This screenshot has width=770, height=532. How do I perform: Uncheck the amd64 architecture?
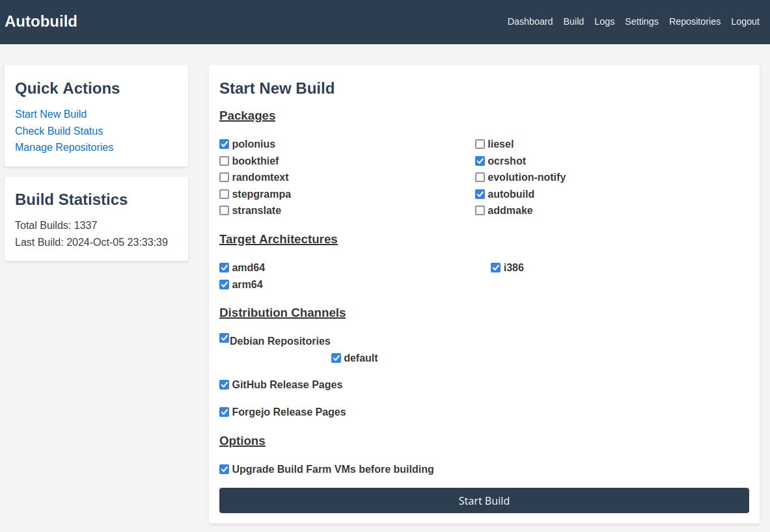(224, 267)
